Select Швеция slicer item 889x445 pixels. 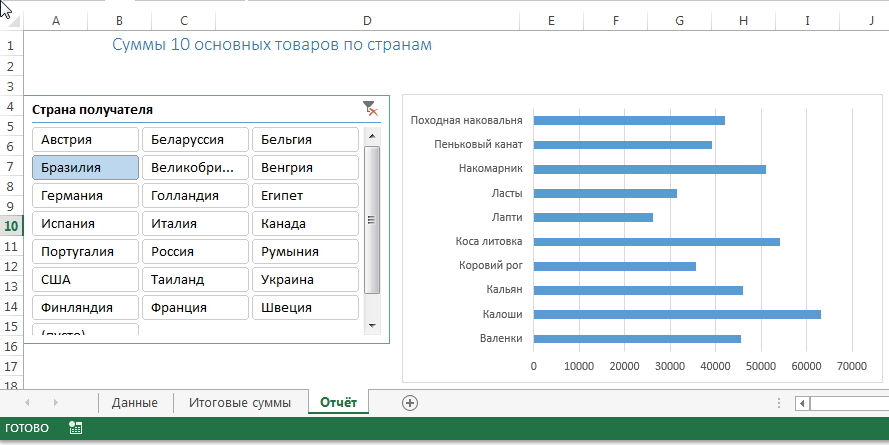[305, 308]
